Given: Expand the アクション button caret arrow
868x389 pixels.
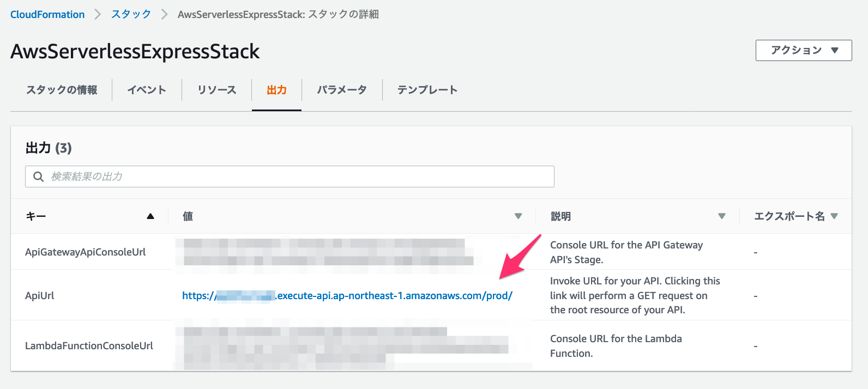Looking at the screenshot, I should pyautogui.click(x=835, y=50).
